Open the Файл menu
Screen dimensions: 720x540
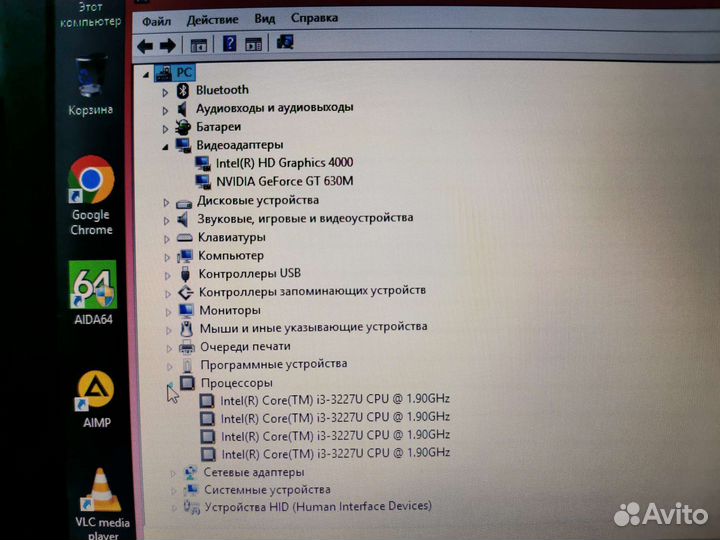[157, 21]
